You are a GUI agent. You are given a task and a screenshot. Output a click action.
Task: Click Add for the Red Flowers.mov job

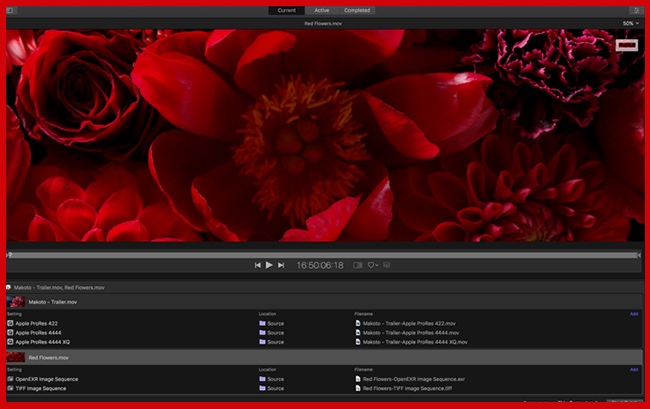click(634, 369)
